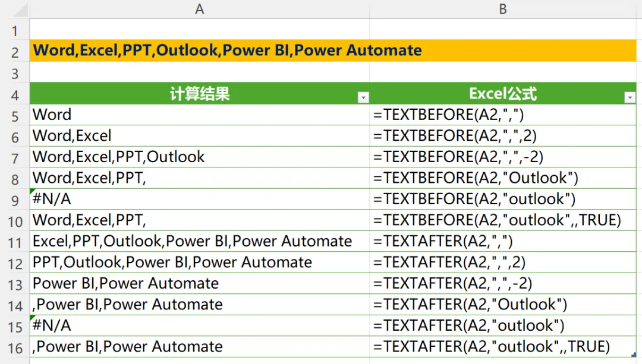The image size is (642, 364).
Task: Select cell with result "Word,Excel"
Action: (x=199, y=136)
